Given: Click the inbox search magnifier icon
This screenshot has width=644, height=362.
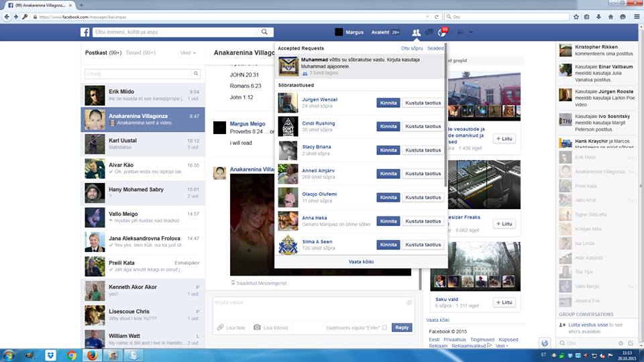Looking at the screenshot, I should [x=196, y=74].
